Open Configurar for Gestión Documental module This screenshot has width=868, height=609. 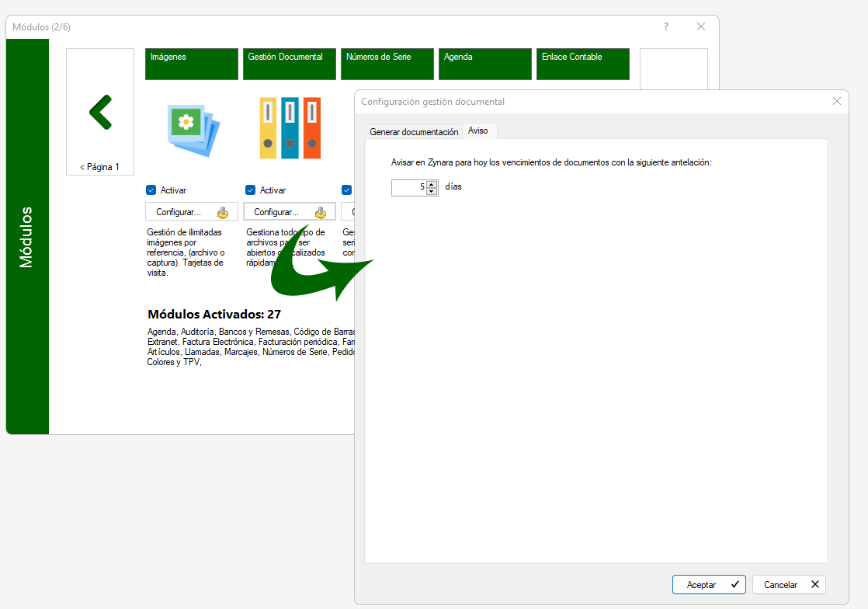[x=289, y=212]
